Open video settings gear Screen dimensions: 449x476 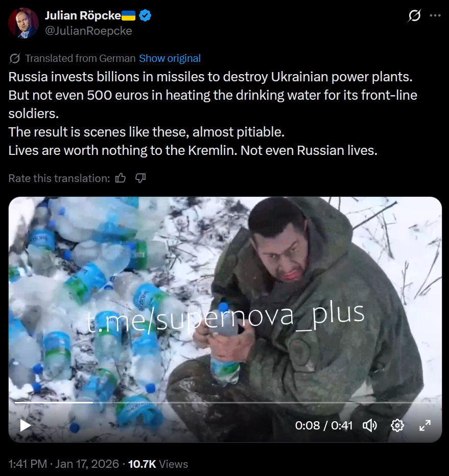397,425
